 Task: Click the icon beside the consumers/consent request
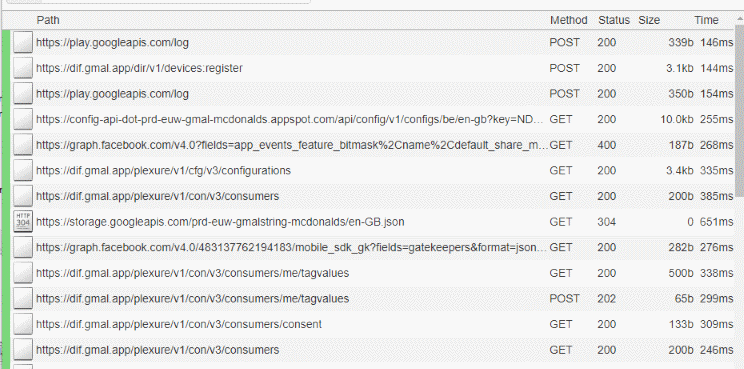coord(23,324)
